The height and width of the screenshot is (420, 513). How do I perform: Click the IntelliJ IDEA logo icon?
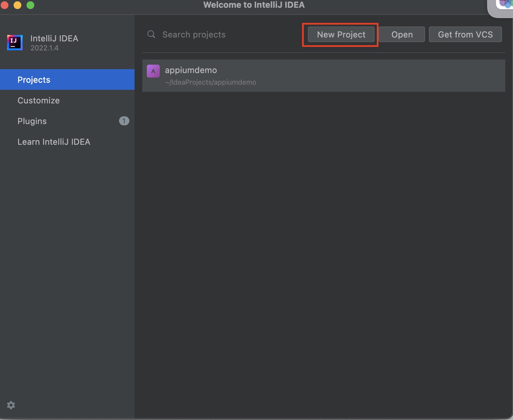pos(15,43)
